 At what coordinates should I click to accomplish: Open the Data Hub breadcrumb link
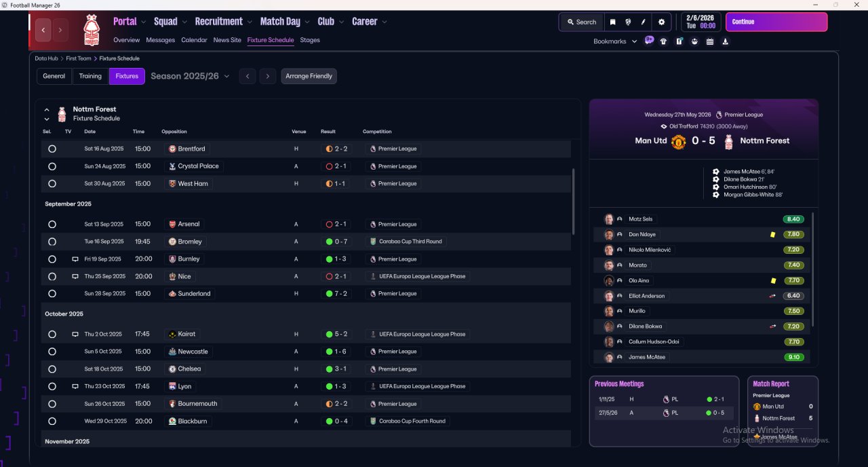tap(47, 58)
